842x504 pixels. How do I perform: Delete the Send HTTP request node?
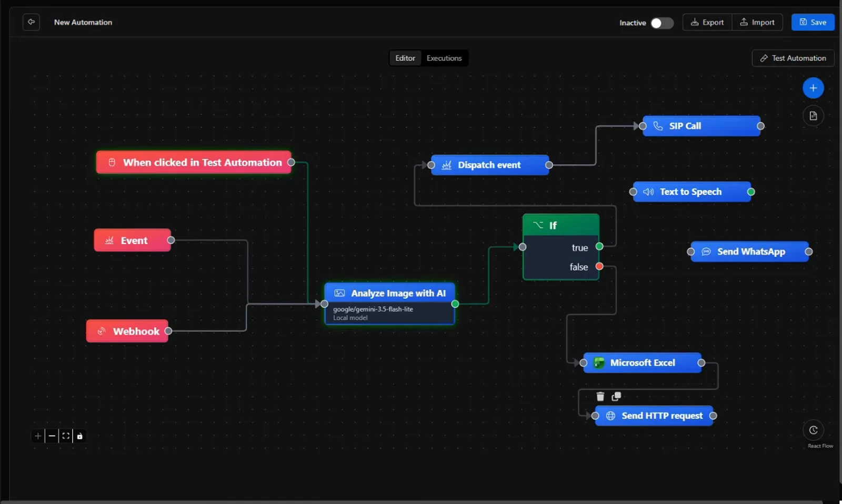[x=600, y=396]
